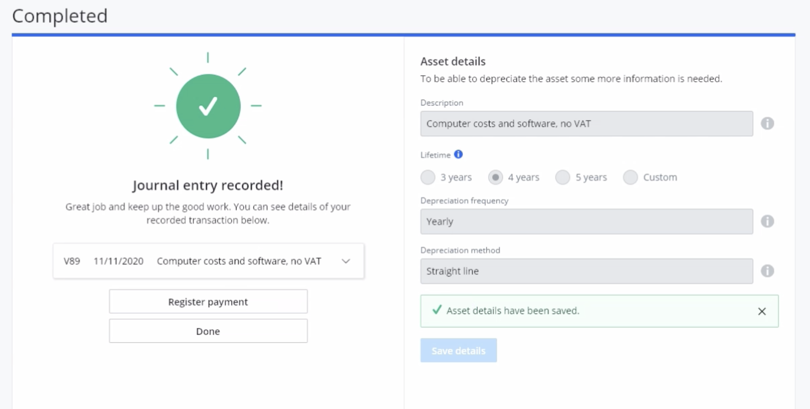Click the Register payment button
The width and height of the screenshot is (810, 409).
tap(208, 301)
